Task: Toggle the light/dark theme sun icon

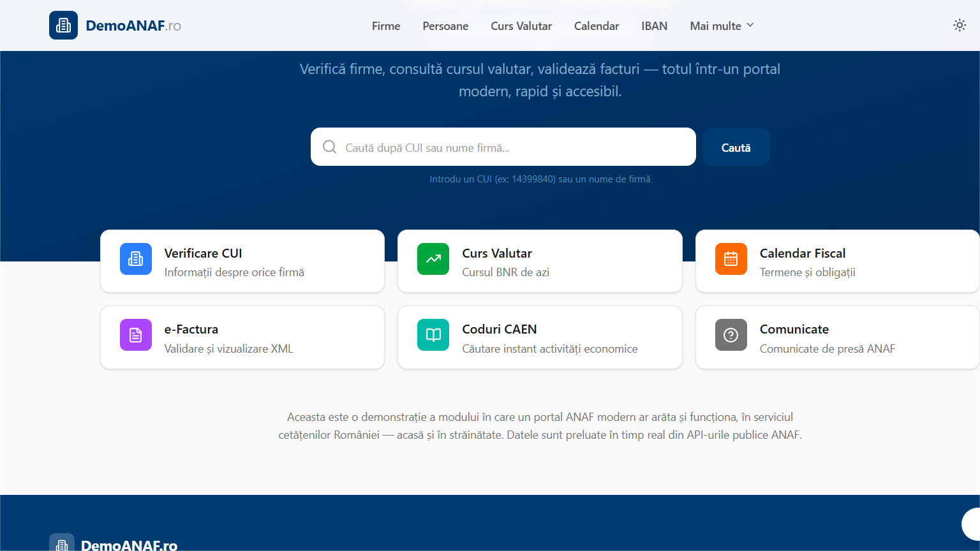Action: tap(959, 26)
